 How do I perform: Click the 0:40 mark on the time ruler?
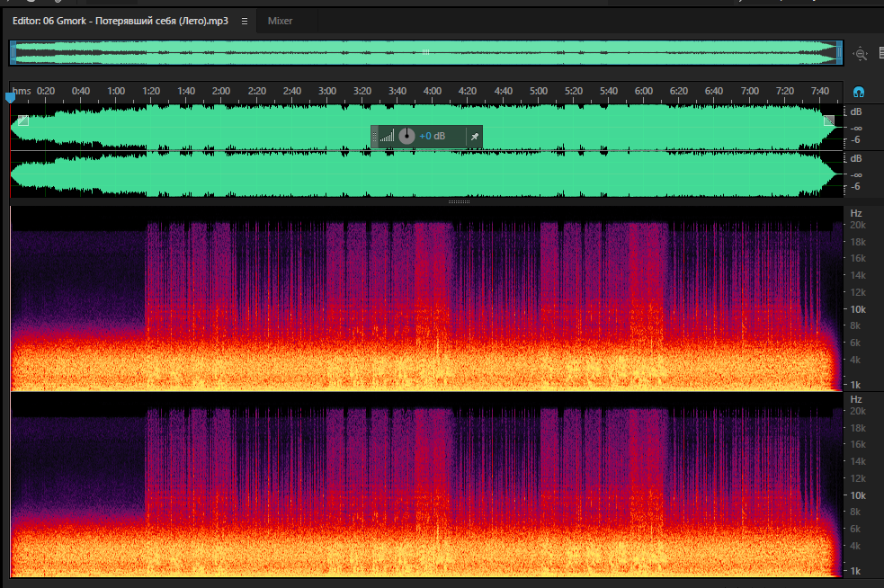[x=81, y=91]
